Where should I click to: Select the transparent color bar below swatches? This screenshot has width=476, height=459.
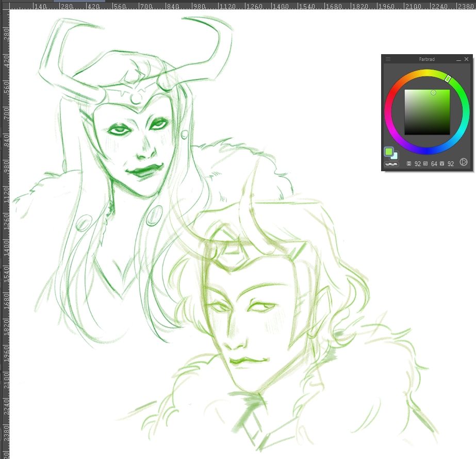coord(391,164)
